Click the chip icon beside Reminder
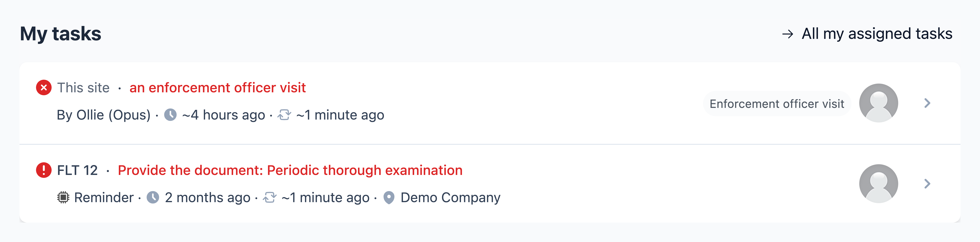The width and height of the screenshot is (980, 242). 63,198
